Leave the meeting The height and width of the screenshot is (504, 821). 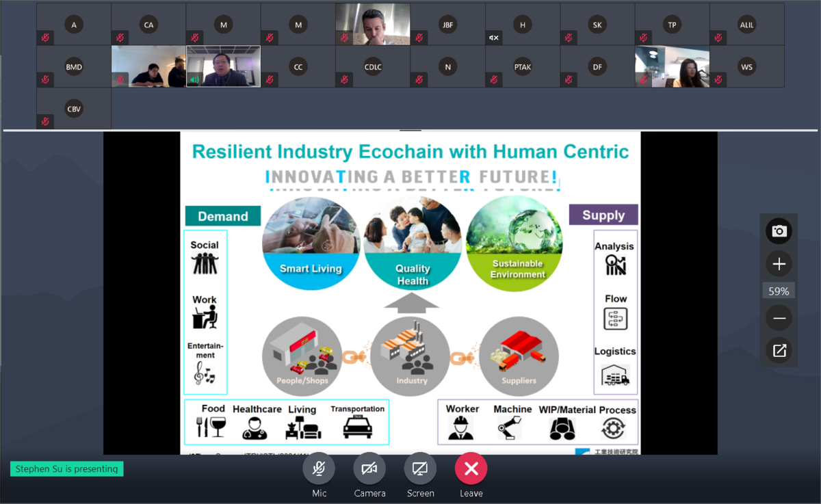471,469
